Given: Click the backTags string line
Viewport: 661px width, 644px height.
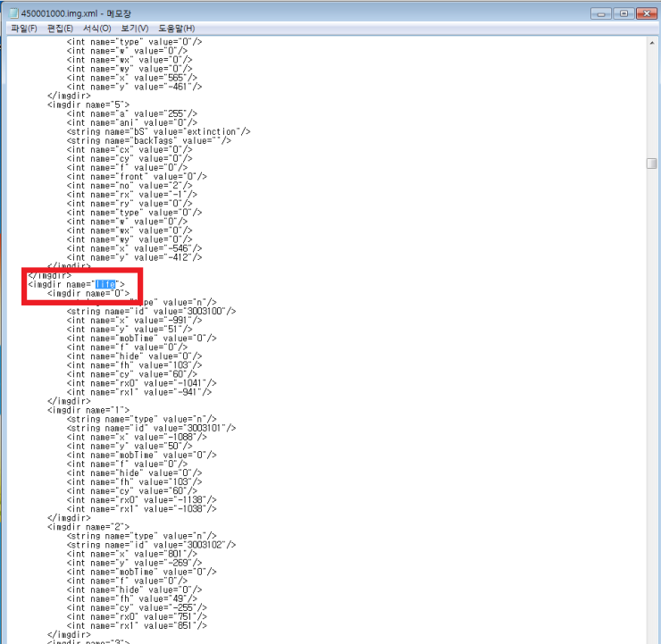Looking at the screenshot, I should (x=149, y=141).
